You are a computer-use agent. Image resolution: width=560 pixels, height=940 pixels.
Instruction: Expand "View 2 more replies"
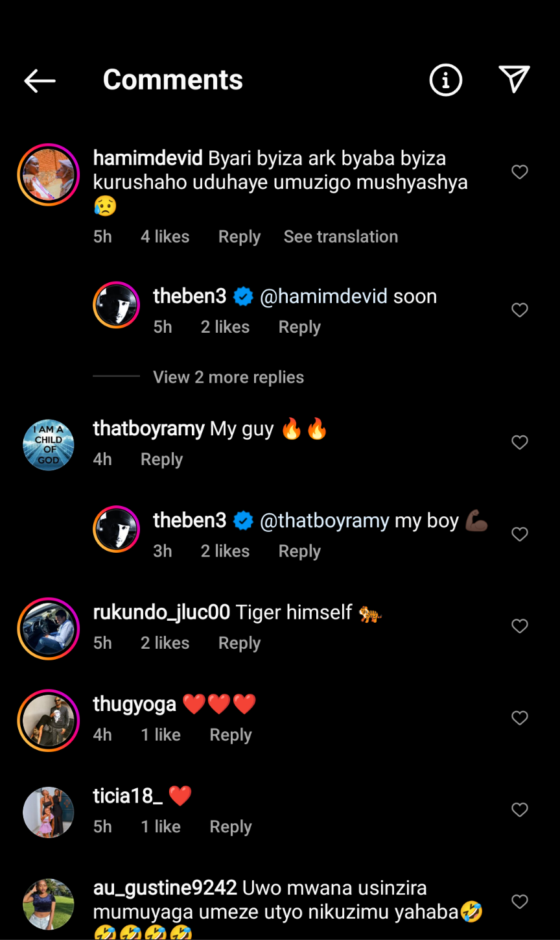[x=228, y=377]
